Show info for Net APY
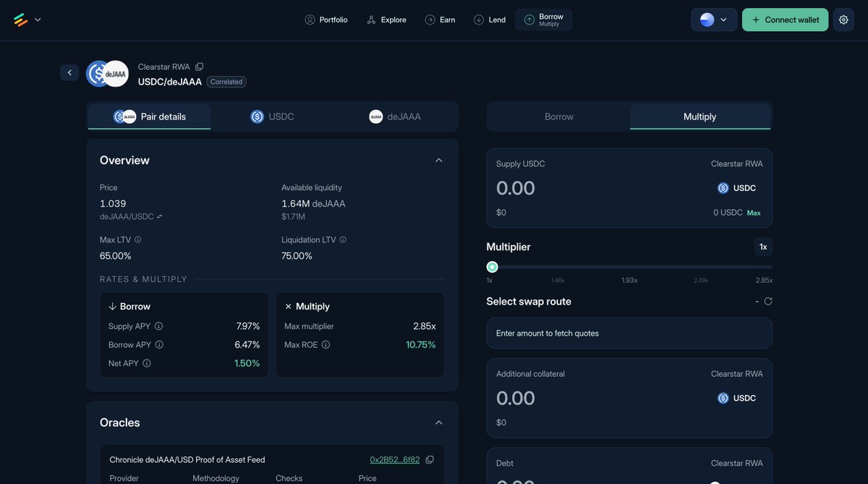Viewport: 868px width, 484px height. pyautogui.click(x=147, y=363)
